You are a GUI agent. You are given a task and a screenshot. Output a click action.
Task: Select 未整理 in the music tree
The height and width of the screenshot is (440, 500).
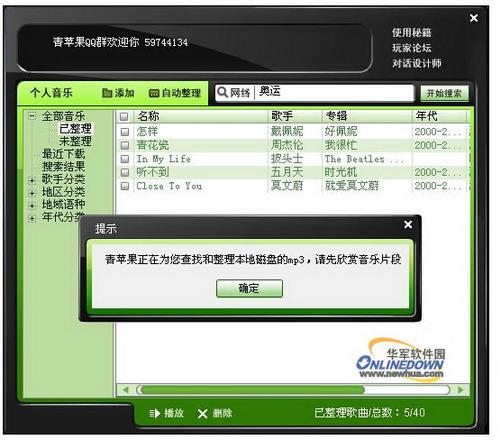[75, 141]
